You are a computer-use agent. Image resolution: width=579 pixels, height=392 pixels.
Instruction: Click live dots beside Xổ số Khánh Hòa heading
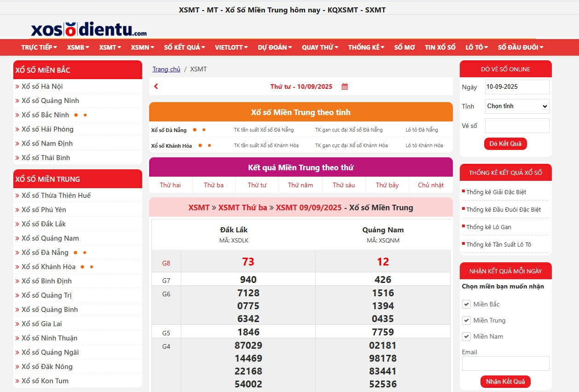coord(205,145)
